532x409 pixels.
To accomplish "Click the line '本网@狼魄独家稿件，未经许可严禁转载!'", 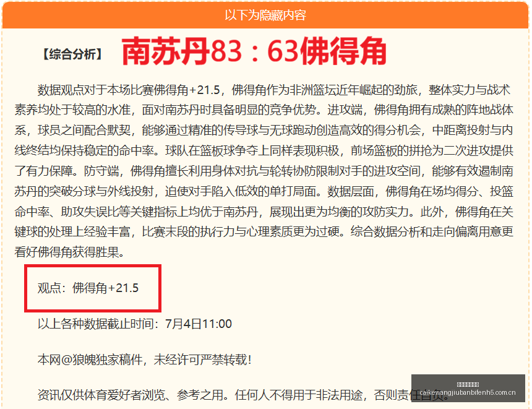I will pos(145,359).
